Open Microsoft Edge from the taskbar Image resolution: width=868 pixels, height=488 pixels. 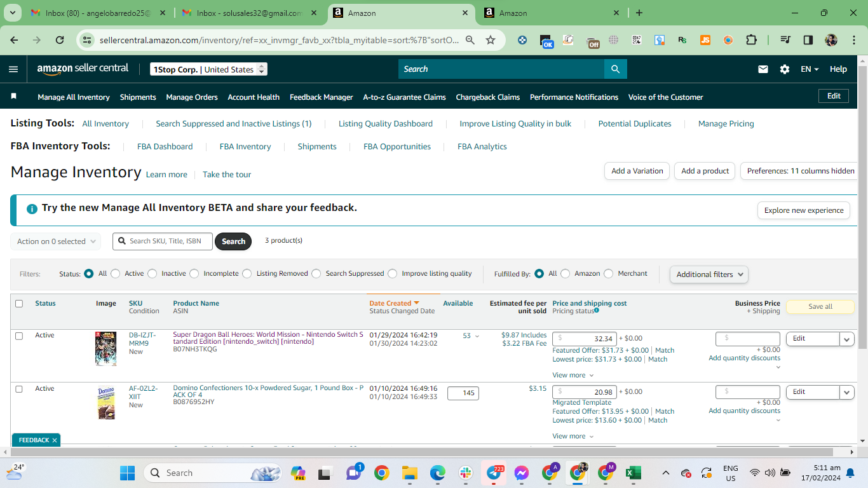tap(437, 473)
